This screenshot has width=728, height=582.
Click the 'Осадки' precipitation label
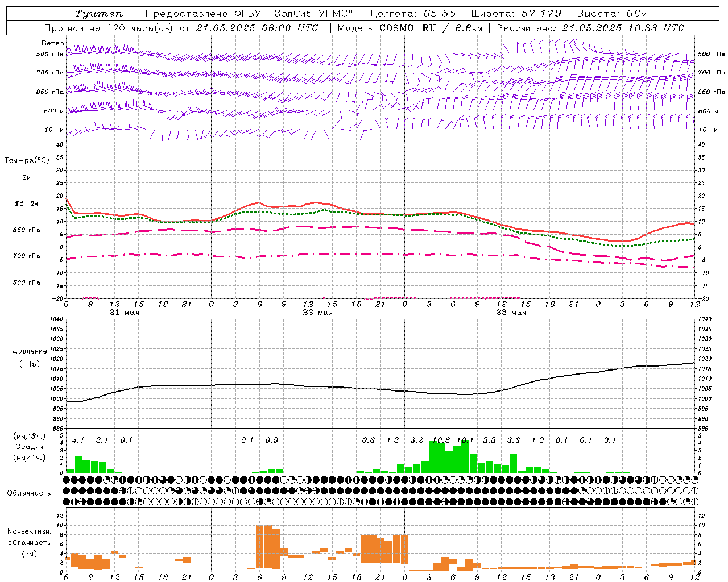pos(29,447)
